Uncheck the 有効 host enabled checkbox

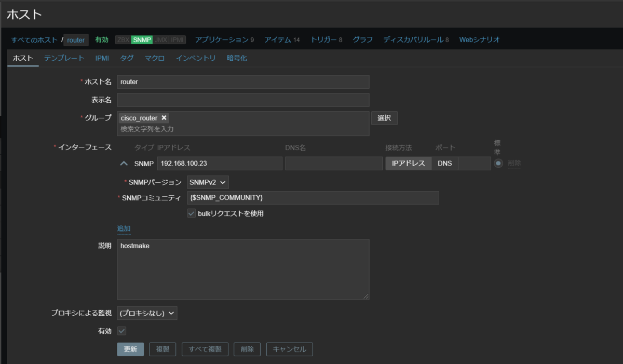[121, 331]
